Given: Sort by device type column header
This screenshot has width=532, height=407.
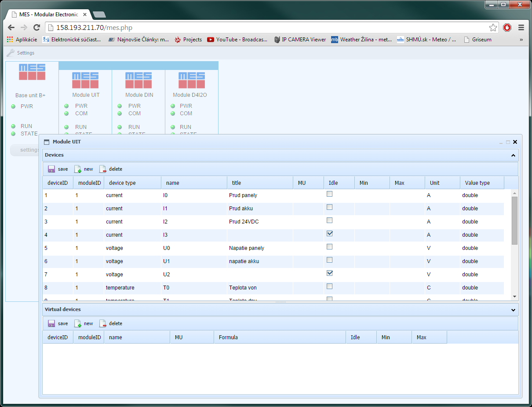Looking at the screenshot, I should tap(122, 183).
